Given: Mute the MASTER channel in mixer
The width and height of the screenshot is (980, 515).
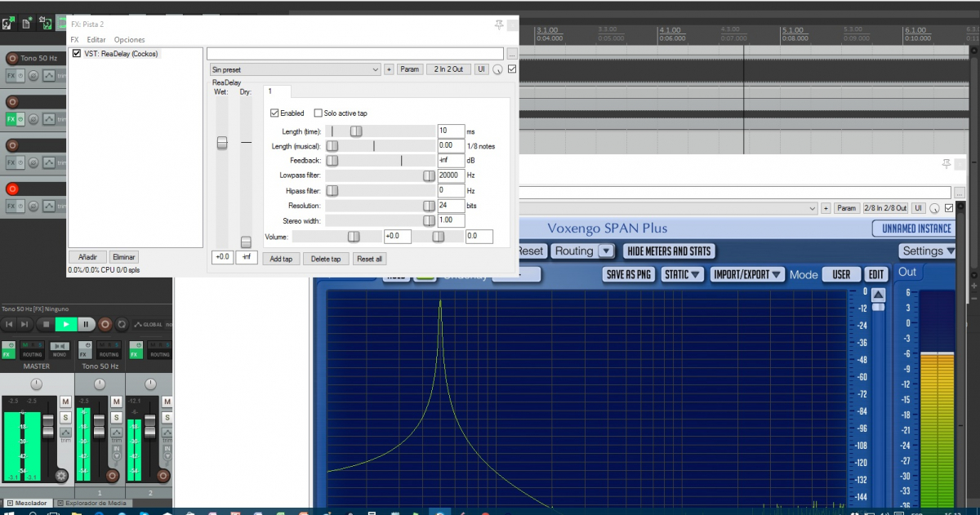Looking at the screenshot, I should [65, 402].
